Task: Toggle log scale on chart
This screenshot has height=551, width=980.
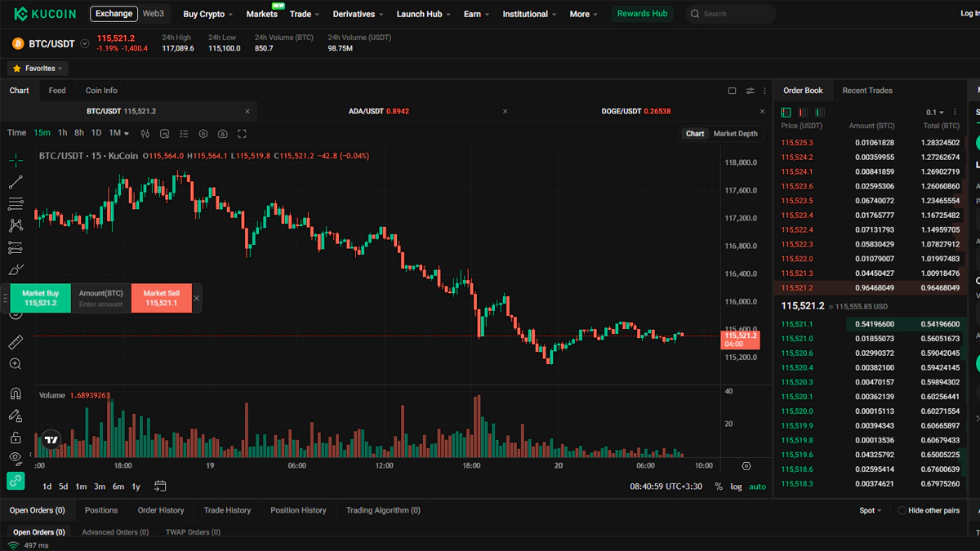Action: coord(737,487)
